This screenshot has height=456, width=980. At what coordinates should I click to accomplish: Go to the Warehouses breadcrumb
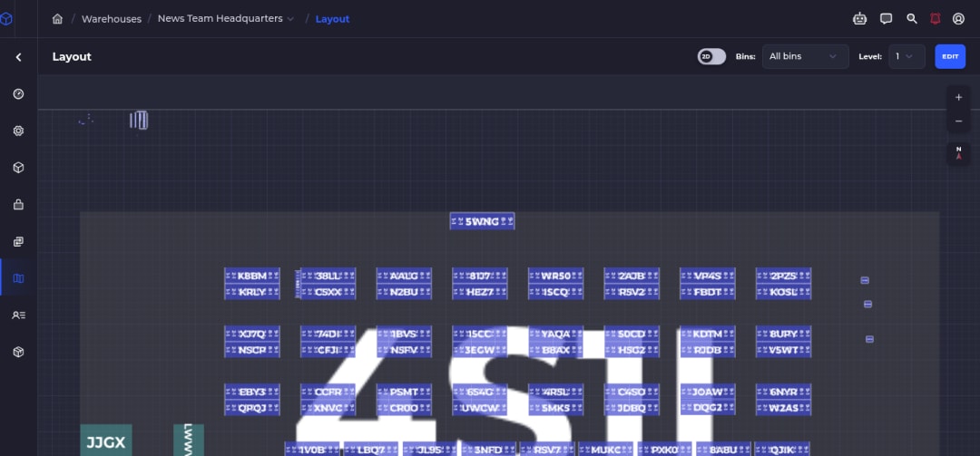112,19
